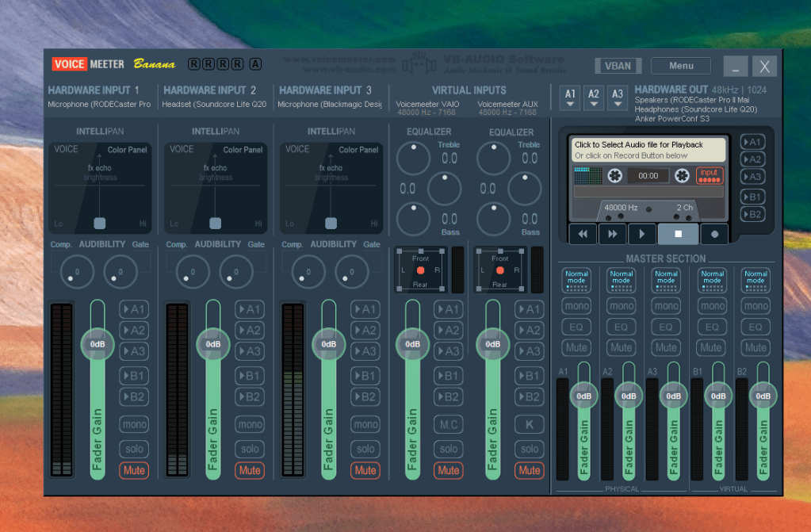
Task: Click the cassette stop button
Action: point(678,234)
